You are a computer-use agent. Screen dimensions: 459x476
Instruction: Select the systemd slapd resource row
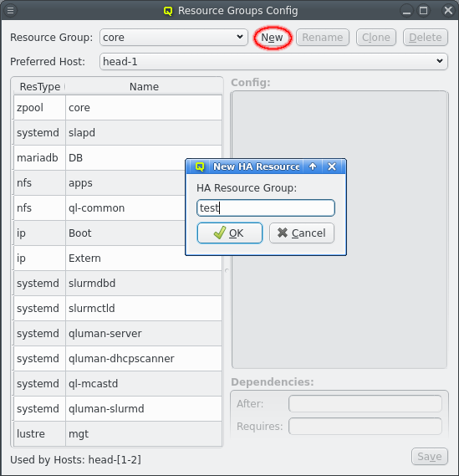point(118,133)
